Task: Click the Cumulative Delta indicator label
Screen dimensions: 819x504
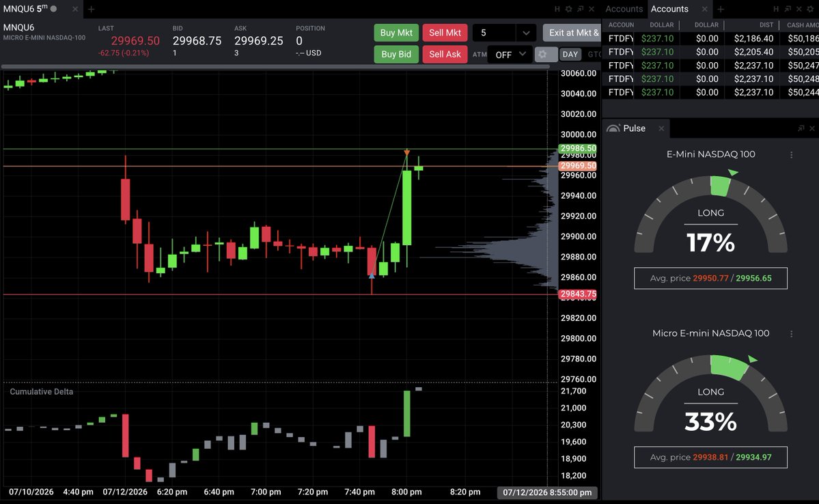Action: (x=41, y=392)
